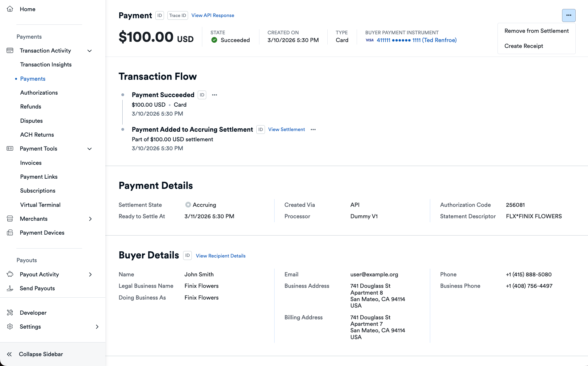Click View Settlement next to accruing settlement
This screenshot has height=366, width=588.
286,129
